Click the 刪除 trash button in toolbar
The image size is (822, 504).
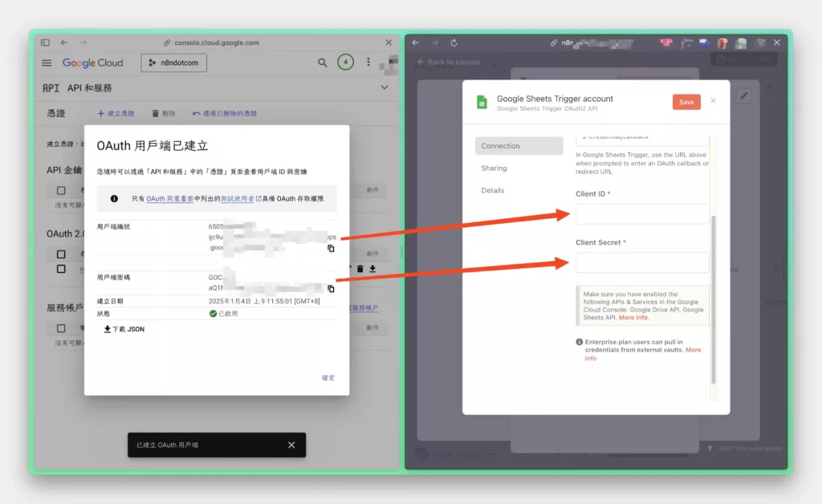pyautogui.click(x=164, y=113)
